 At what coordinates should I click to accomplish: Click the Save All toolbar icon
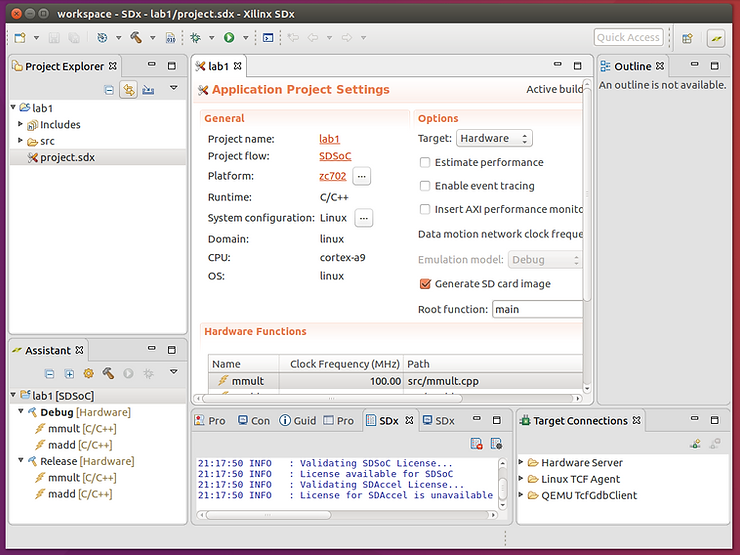(74, 38)
